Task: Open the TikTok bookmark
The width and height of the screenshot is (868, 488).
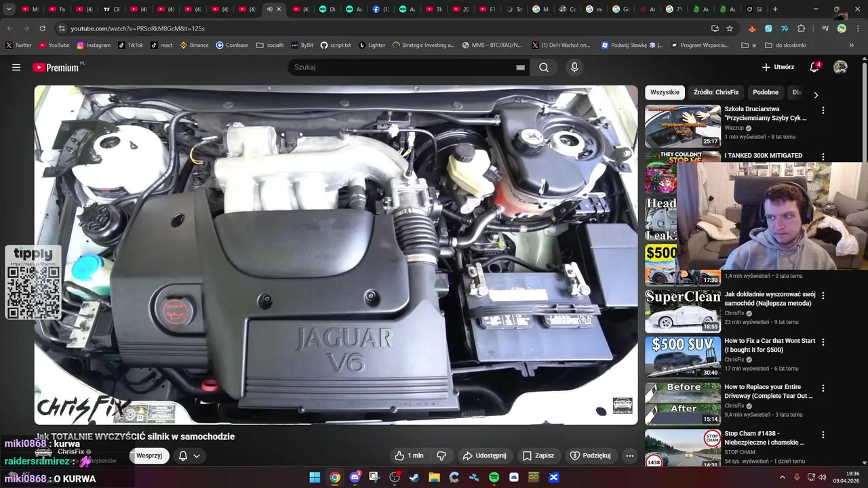Action: (130, 45)
